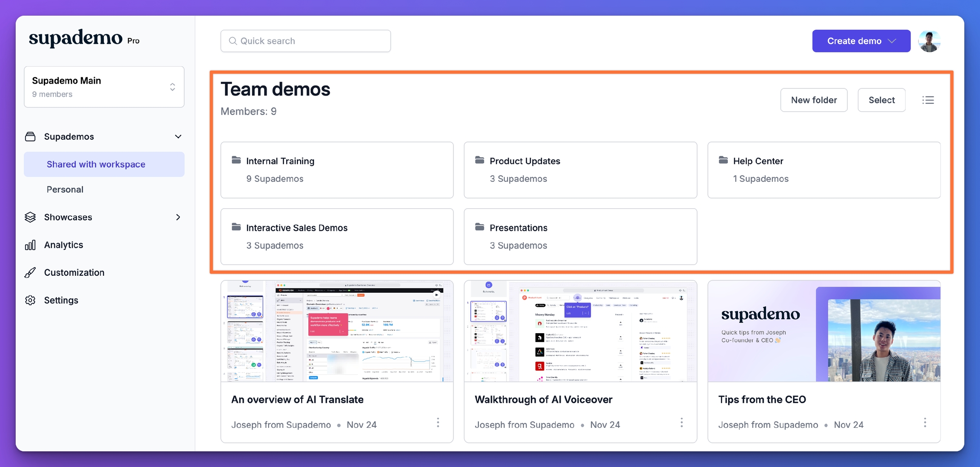
Task: Focus the Quick search field
Action: click(305, 41)
